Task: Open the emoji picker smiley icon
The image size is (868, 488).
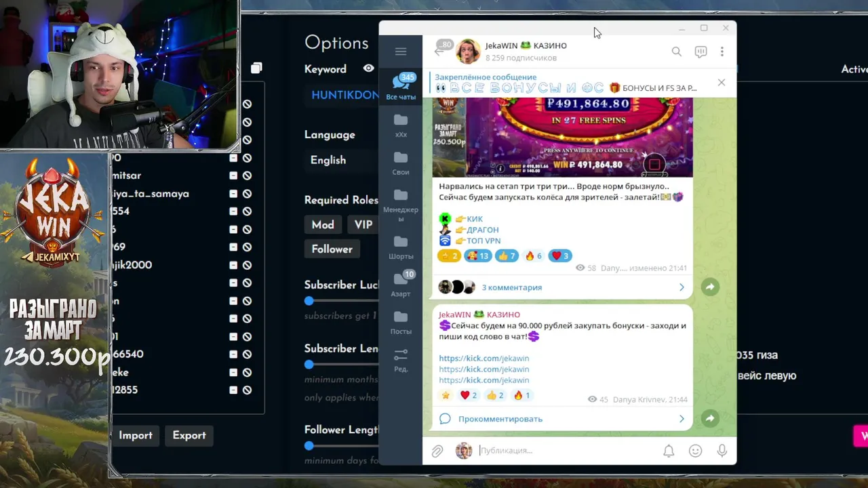Action: (x=695, y=451)
